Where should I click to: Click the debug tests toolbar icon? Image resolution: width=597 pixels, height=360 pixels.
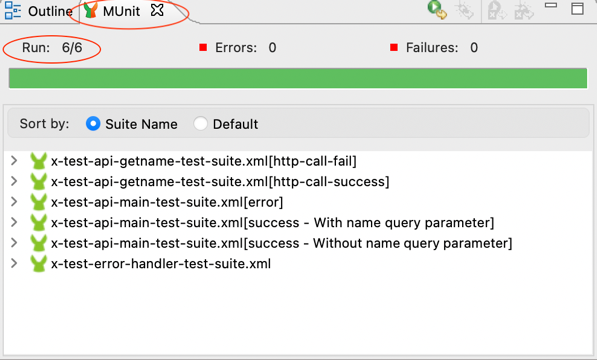(x=465, y=10)
